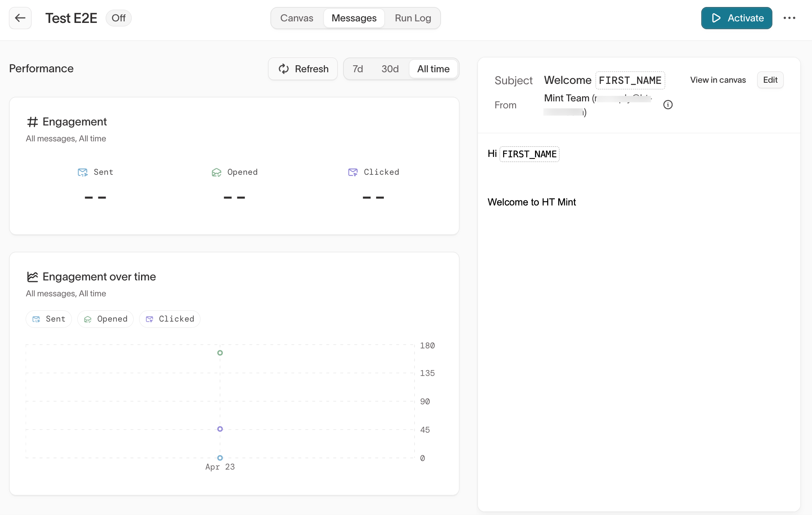
Task: Select the 7d time range
Action: (357, 69)
